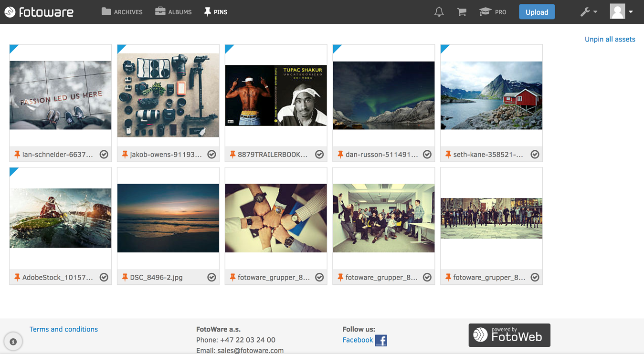
Task: Switch to the PRO interface
Action: coord(493,12)
